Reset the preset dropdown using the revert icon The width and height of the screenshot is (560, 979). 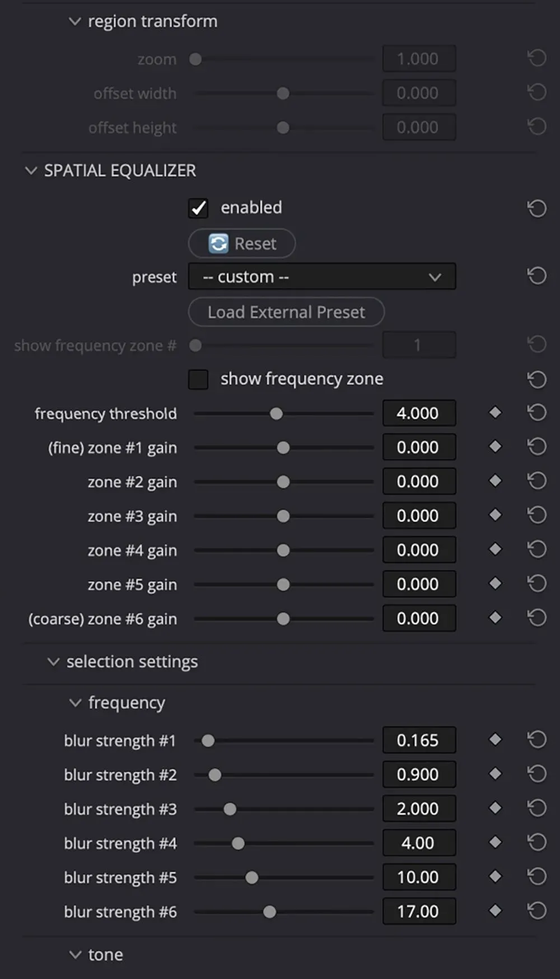(x=536, y=276)
